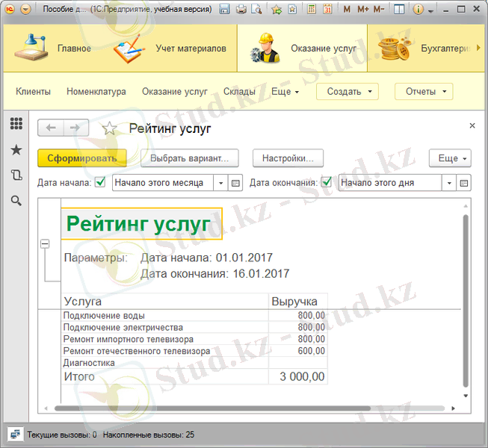Viewport: 488px width, 448px height.
Task: Open the Создать dropdown button
Action: click(x=348, y=91)
